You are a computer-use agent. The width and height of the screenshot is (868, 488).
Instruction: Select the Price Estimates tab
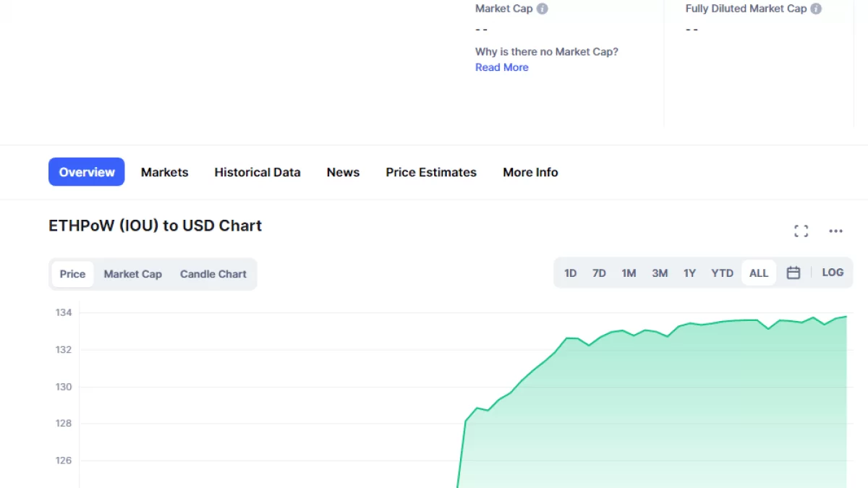tap(431, 172)
